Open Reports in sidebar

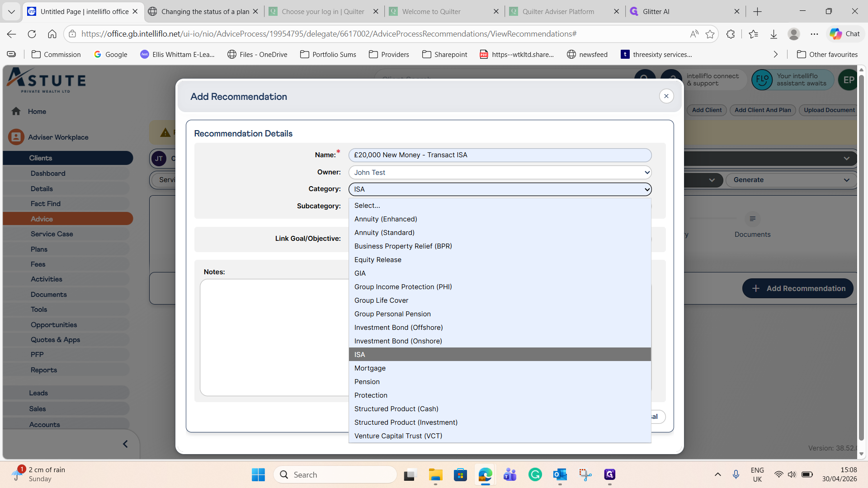tap(66, 370)
